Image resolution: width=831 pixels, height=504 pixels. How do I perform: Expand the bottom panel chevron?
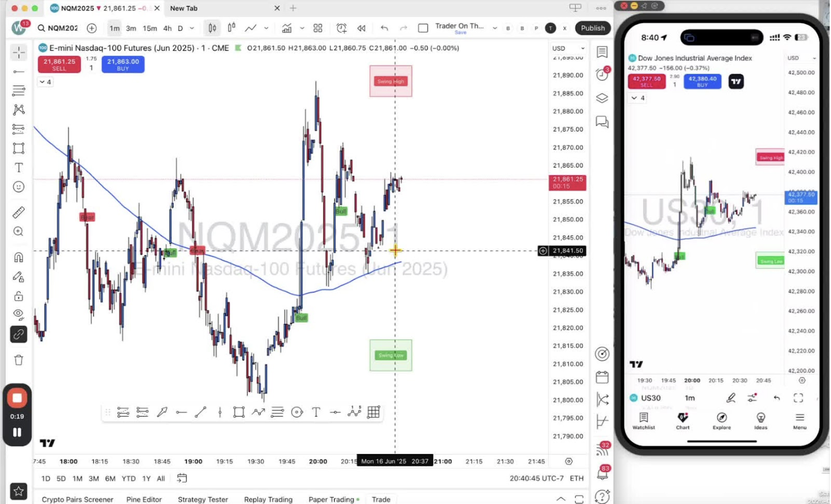click(561, 499)
